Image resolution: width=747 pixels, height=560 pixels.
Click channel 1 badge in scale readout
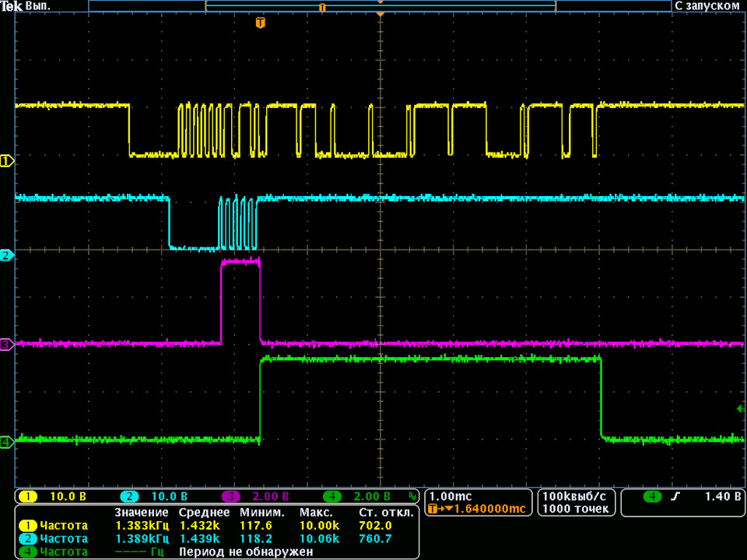click(x=28, y=497)
